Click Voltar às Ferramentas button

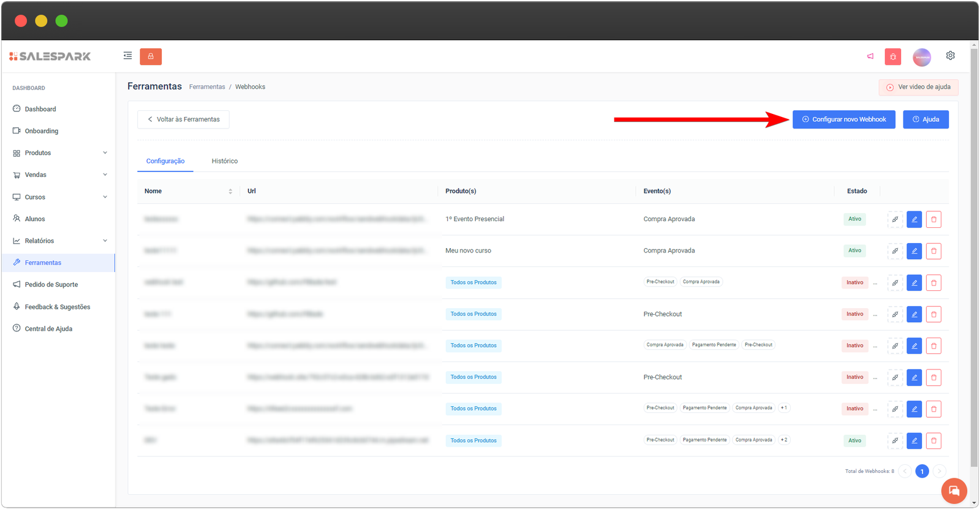(183, 119)
